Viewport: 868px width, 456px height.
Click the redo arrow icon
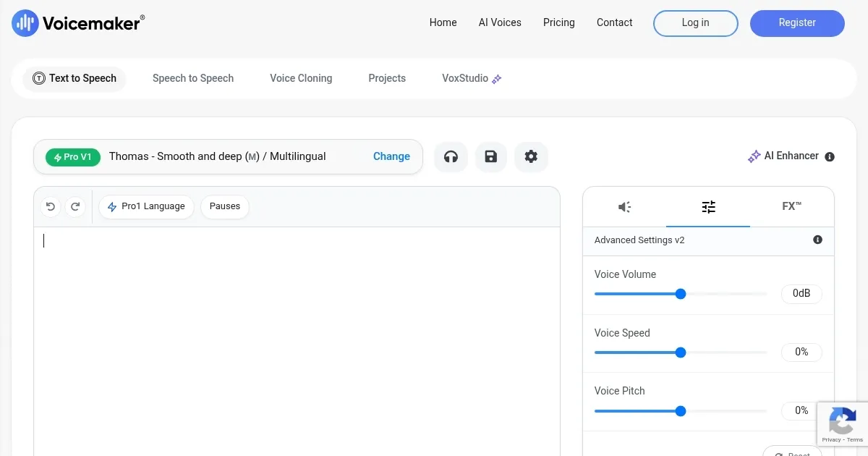(75, 206)
